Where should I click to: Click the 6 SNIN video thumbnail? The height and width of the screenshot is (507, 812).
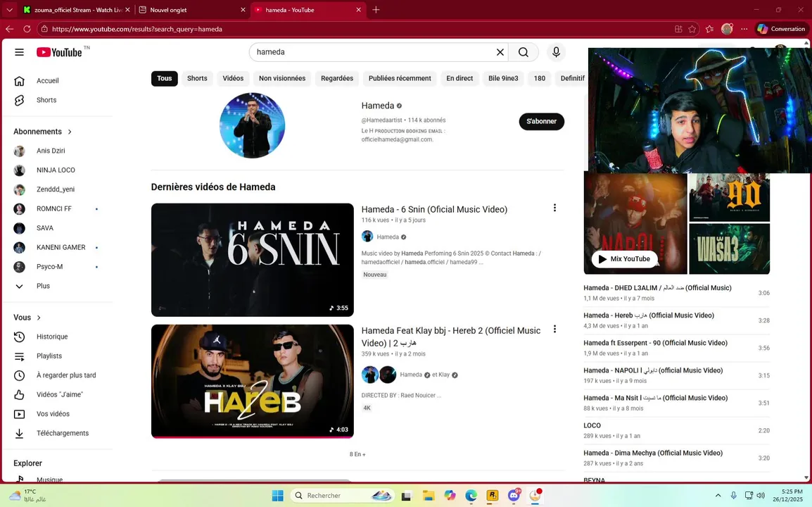(x=252, y=260)
